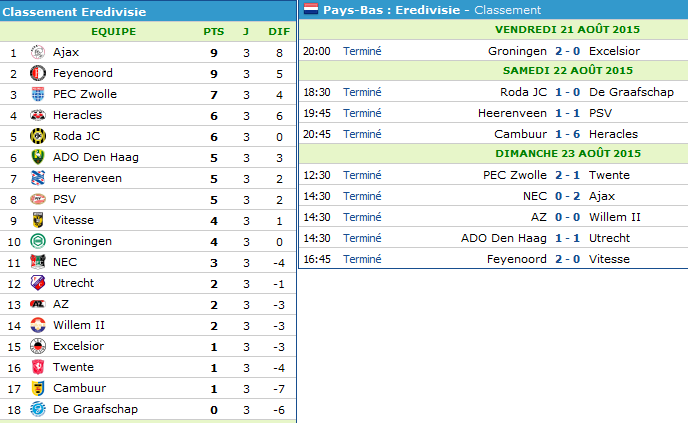This screenshot has width=690, height=423.
Task: Click the Vitesse club crest icon
Action: [38, 220]
